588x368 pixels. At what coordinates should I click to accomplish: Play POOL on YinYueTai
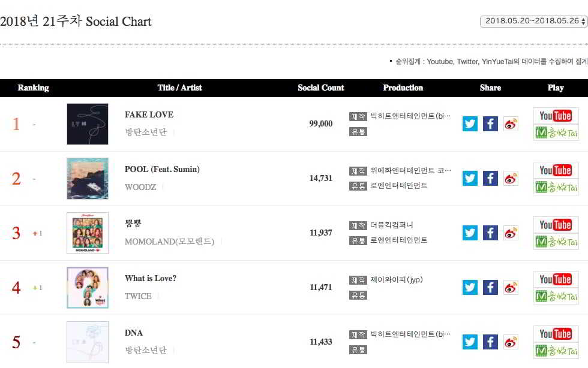pyautogui.click(x=556, y=186)
